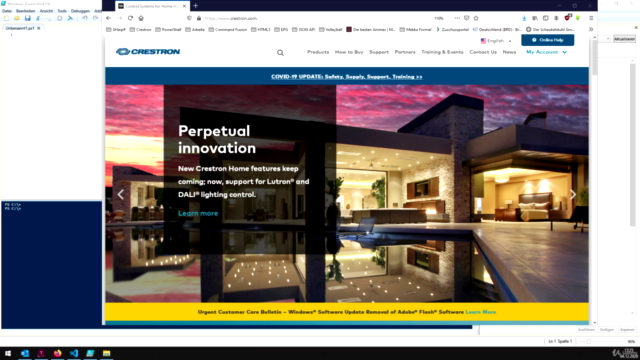Open the Zuschussportal bookmark
The image size is (640, 360).
pyautogui.click(x=452, y=29)
